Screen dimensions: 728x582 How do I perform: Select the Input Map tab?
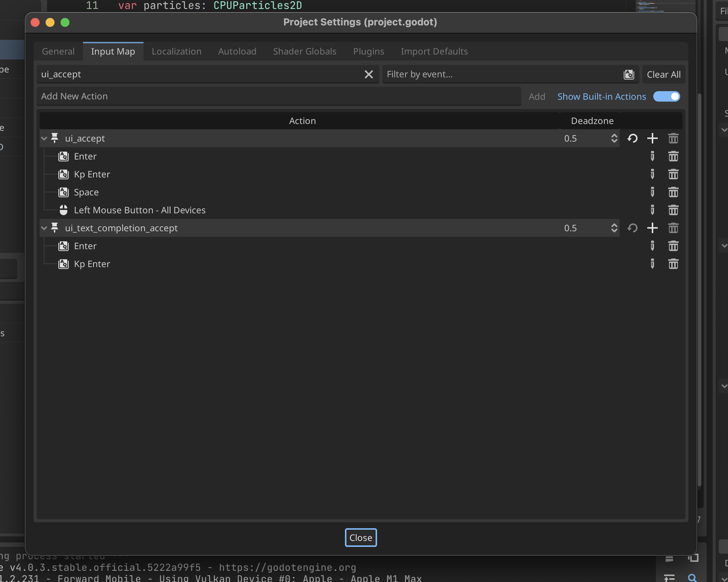coord(113,52)
